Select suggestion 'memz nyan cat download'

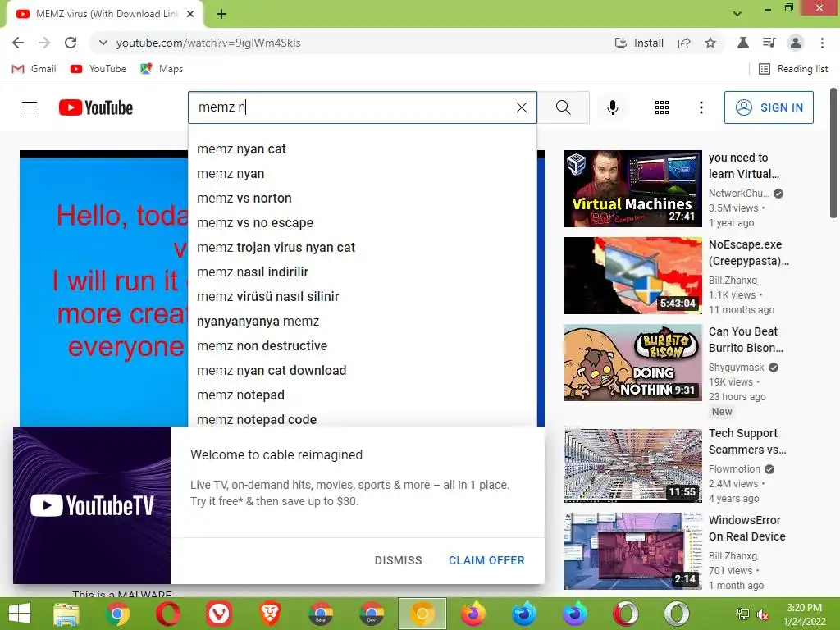point(362,371)
